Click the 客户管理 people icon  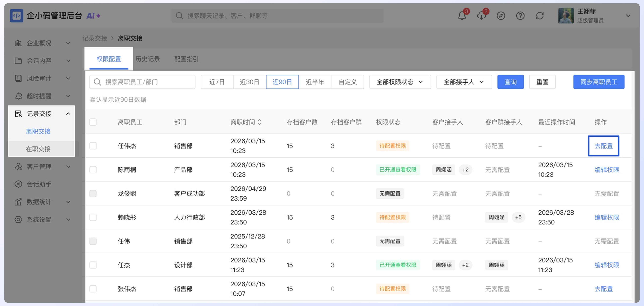point(18,167)
